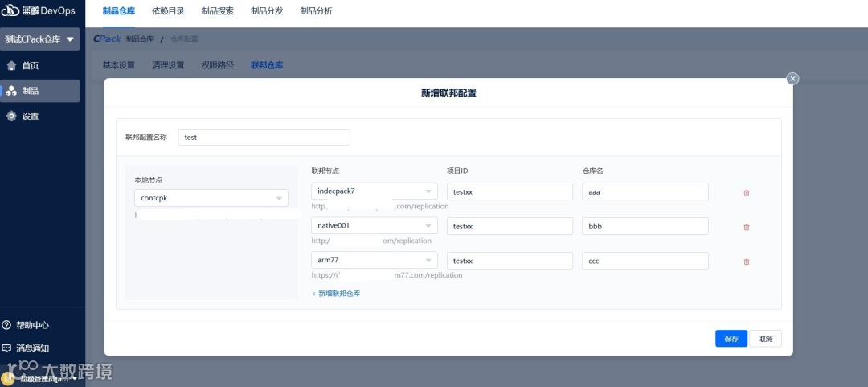This screenshot has height=387, width=868.
Task: Click the 项目ID field in arm77 row
Action: [510, 261]
